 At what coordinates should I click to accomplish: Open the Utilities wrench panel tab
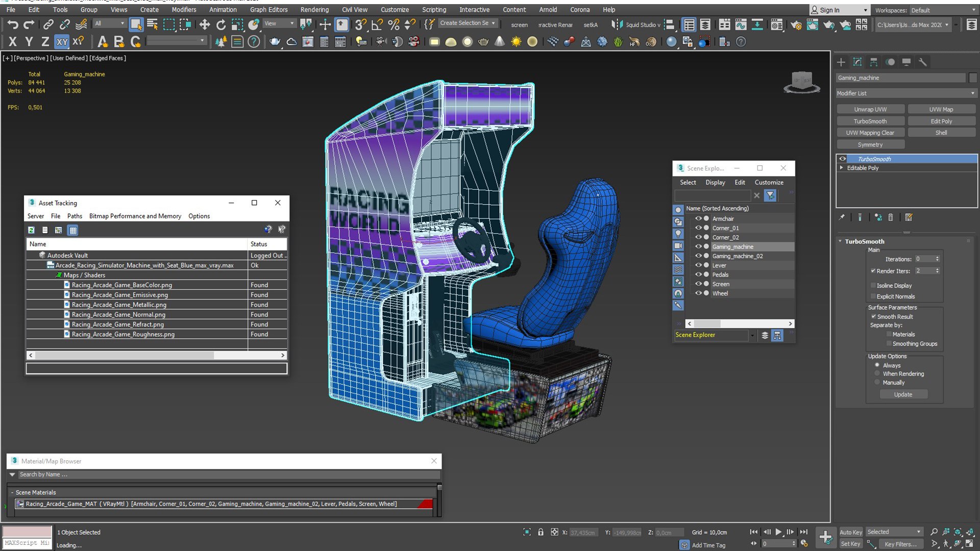(922, 62)
